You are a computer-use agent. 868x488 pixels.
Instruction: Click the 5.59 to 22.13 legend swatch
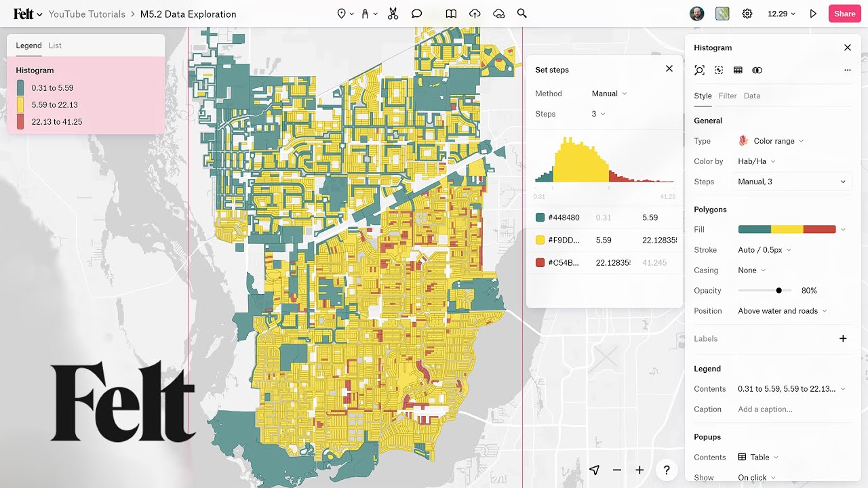20,104
